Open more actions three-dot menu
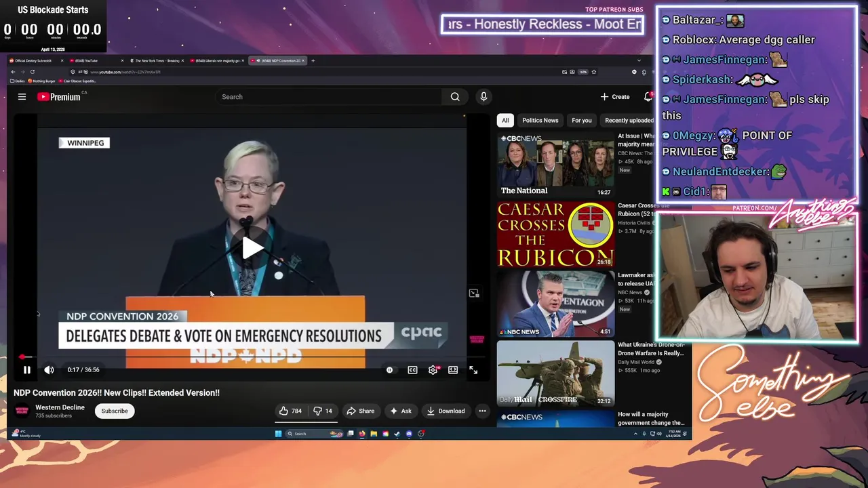The image size is (868, 488). (x=482, y=411)
